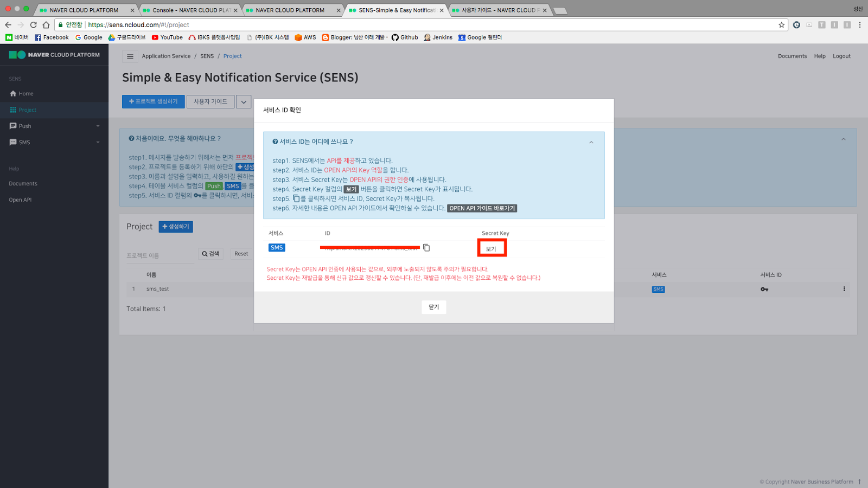Collapse the '처음이에요' help panel chevron
The image size is (868, 488).
point(844,139)
